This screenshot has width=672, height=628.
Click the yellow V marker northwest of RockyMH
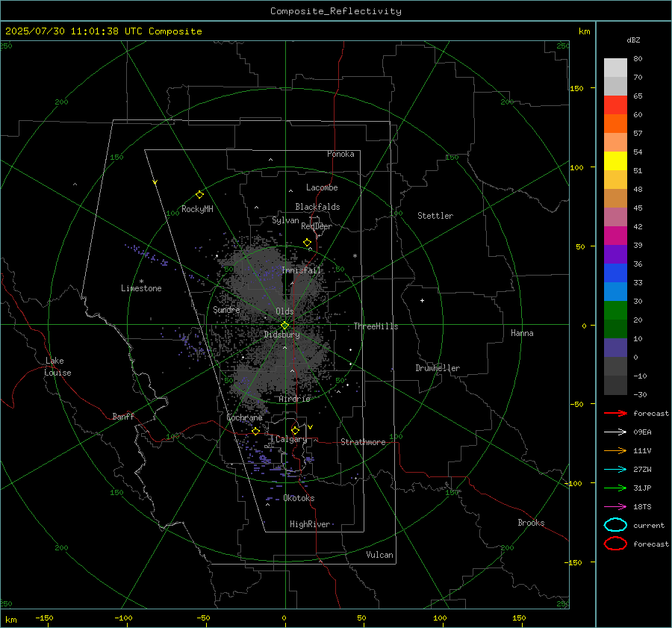[x=155, y=182]
